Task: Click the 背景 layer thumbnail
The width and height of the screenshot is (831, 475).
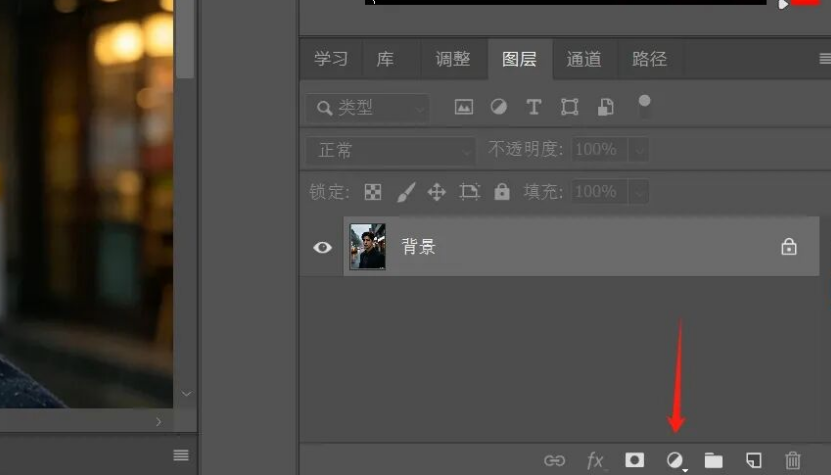Action: pyautogui.click(x=368, y=247)
